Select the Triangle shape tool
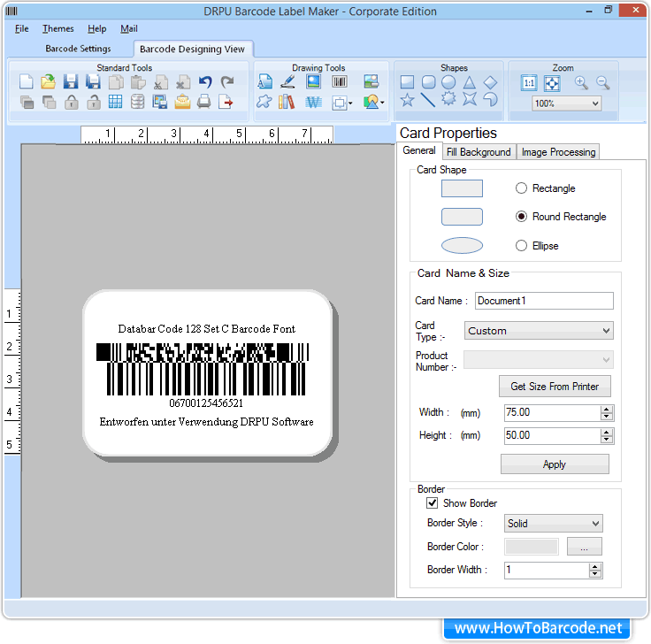The image size is (651, 644). pyautogui.click(x=470, y=82)
